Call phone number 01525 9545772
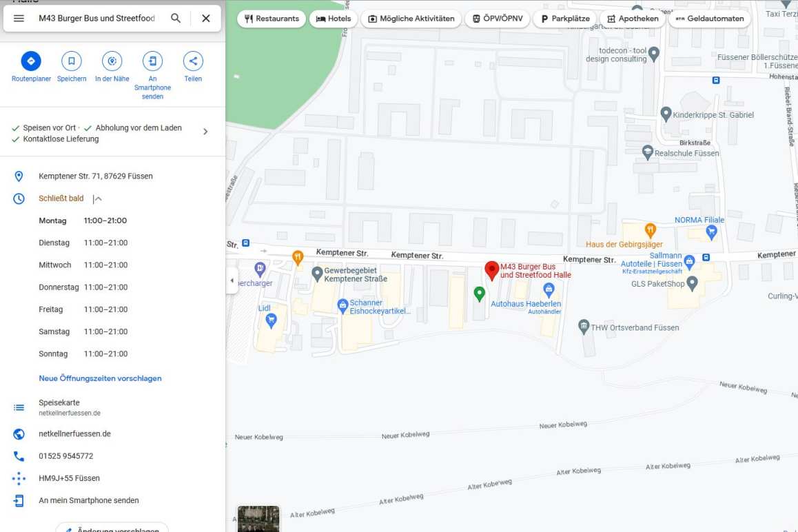 coord(65,456)
